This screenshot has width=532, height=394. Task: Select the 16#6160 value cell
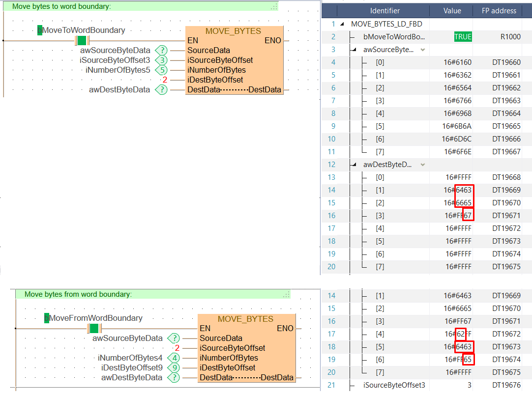(457, 62)
